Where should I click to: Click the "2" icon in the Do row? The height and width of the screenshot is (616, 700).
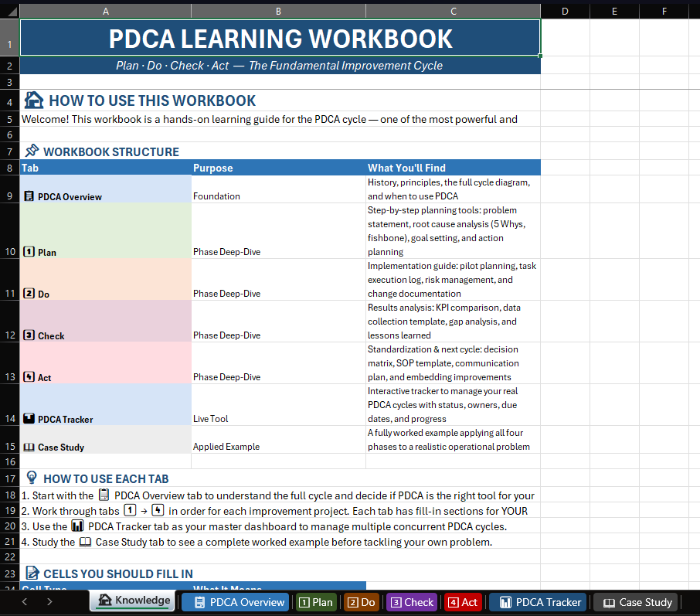[x=29, y=294]
